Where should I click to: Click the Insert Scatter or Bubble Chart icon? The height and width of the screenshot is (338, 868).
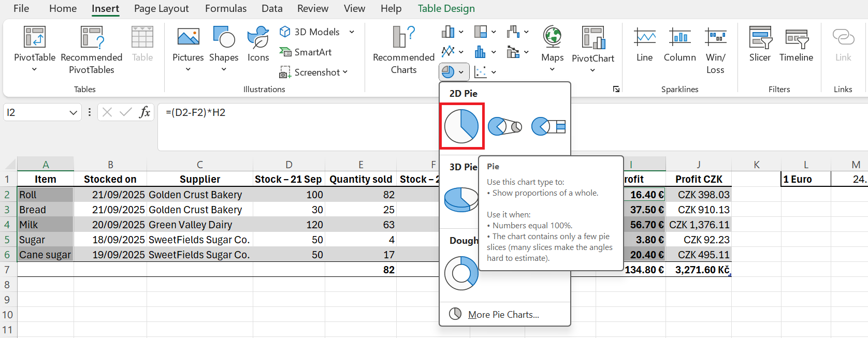pyautogui.click(x=481, y=72)
